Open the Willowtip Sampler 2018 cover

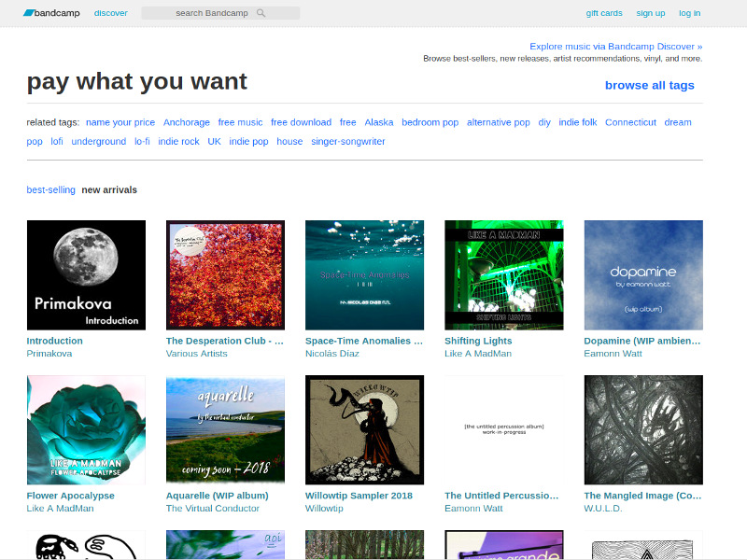(x=364, y=430)
